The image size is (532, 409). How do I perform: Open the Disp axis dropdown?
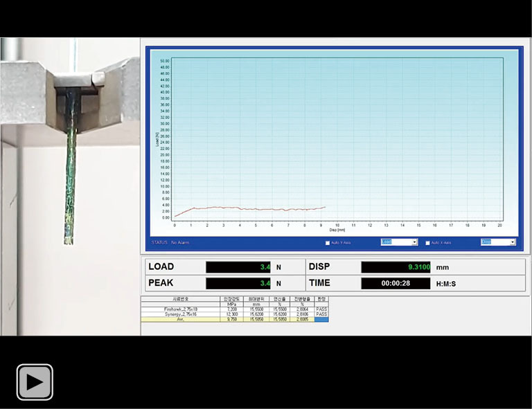[498, 242]
